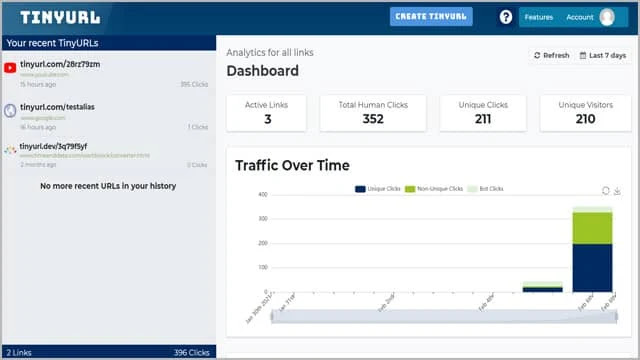Image resolution: width=640 pixels, height=360 pixels.
Task: Click the colorful favicon for tinyurl.dev link
Action: [x=10, y=150]
